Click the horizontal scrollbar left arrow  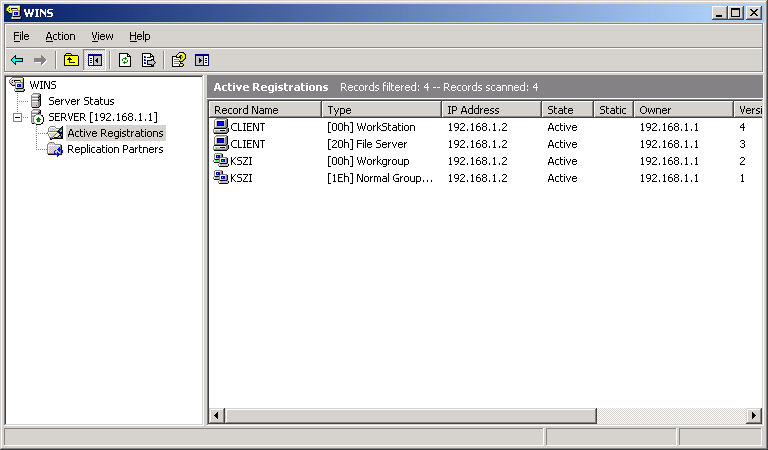pyautogui.click(x=216, y=416)
